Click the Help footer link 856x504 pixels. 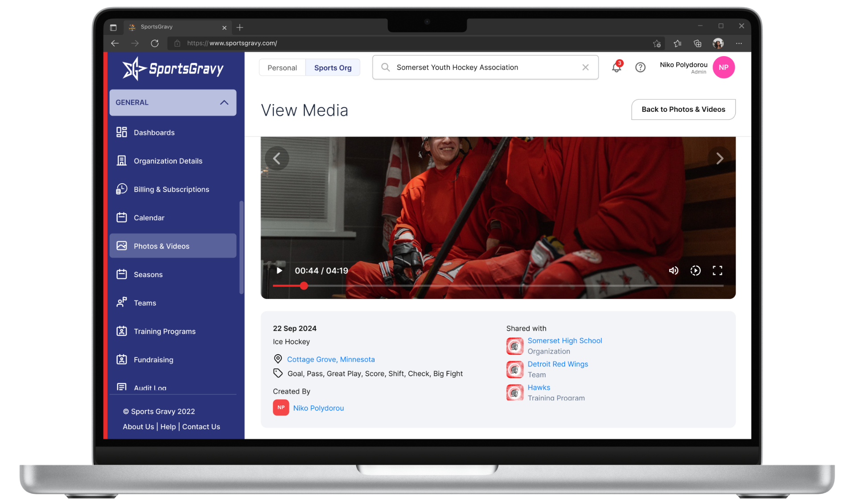[x=168, y=426]
